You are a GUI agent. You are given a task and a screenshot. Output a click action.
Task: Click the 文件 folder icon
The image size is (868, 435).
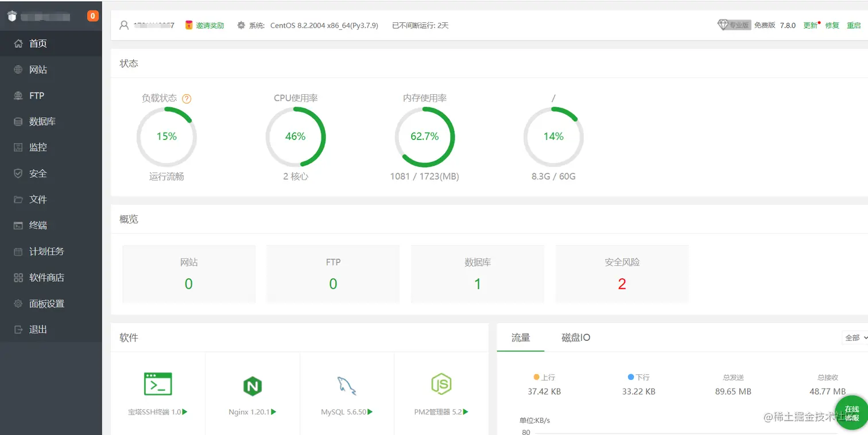[18, 200]
